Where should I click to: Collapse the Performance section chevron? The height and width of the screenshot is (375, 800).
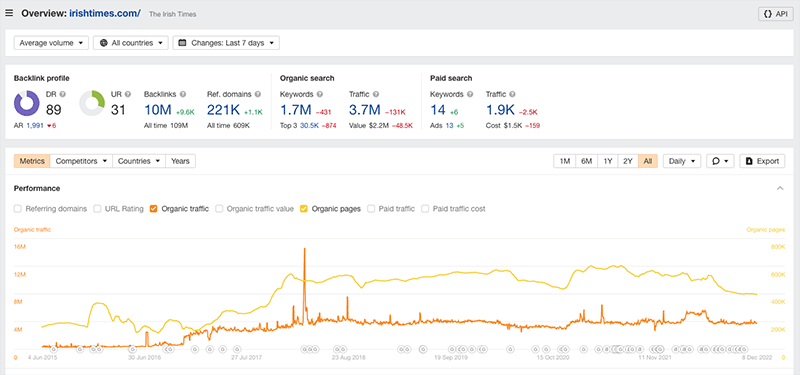[780, 188]
